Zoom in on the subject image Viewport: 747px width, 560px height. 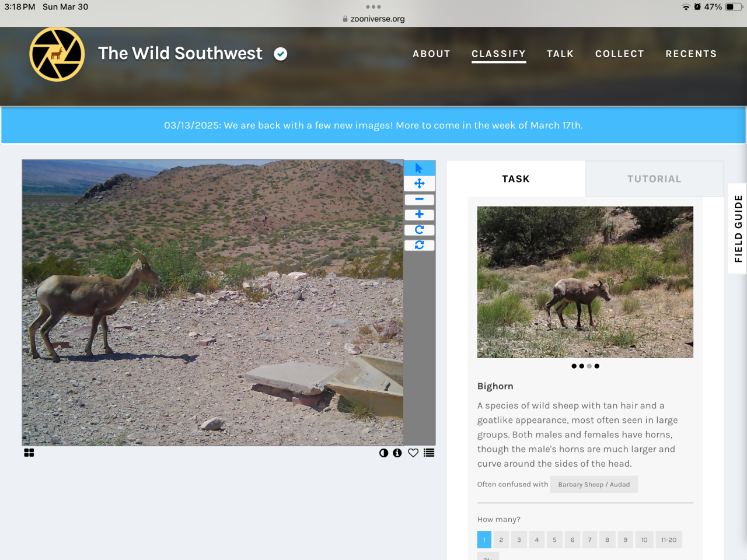pos(419,215)
